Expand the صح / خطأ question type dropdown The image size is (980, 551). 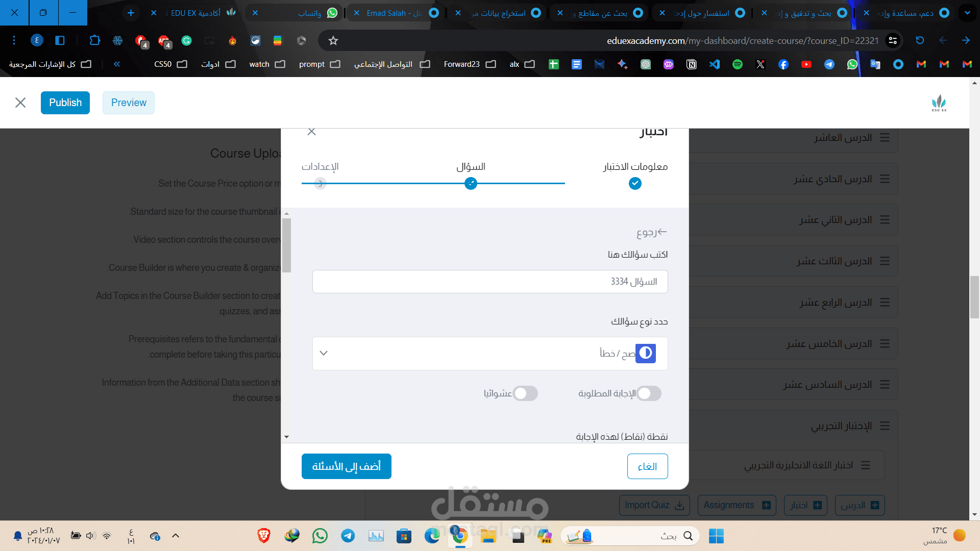coord(490,353)
